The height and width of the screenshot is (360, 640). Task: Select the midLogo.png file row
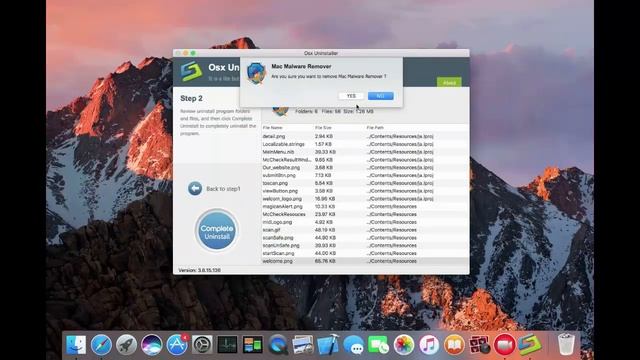pyautogui.click(x=364, y=222)
